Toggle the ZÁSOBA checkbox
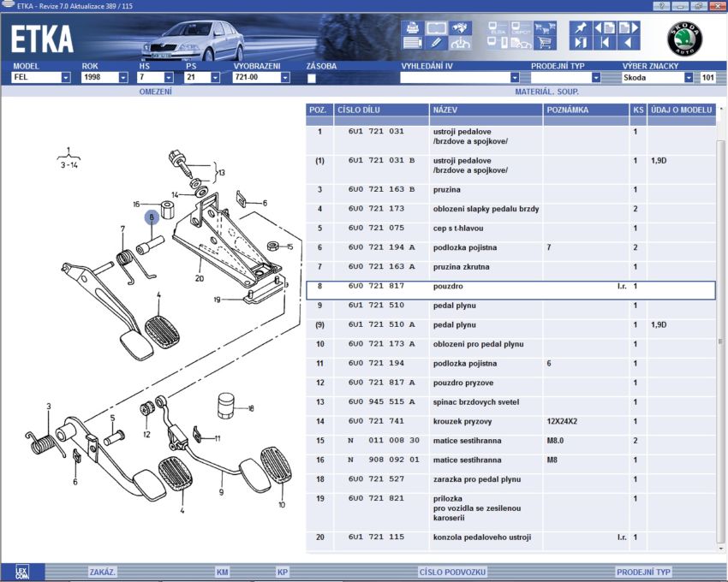 point(312,78)
